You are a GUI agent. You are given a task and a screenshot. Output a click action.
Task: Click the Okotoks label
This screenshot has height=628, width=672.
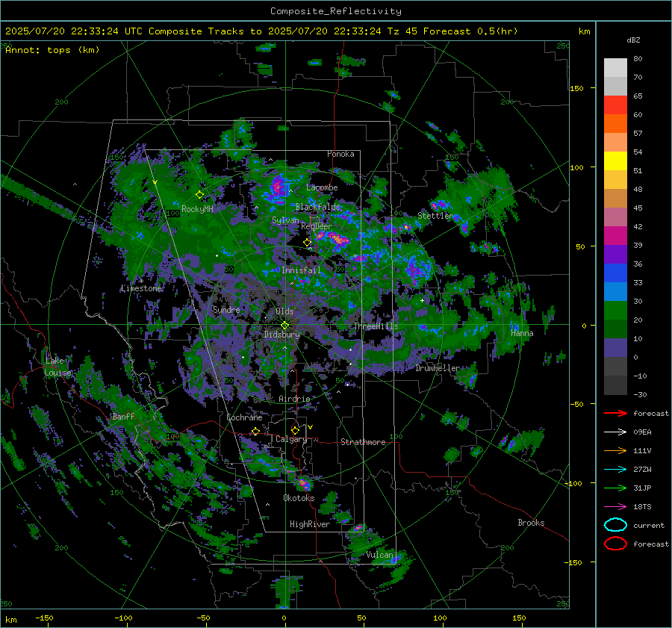coord(299,498)
